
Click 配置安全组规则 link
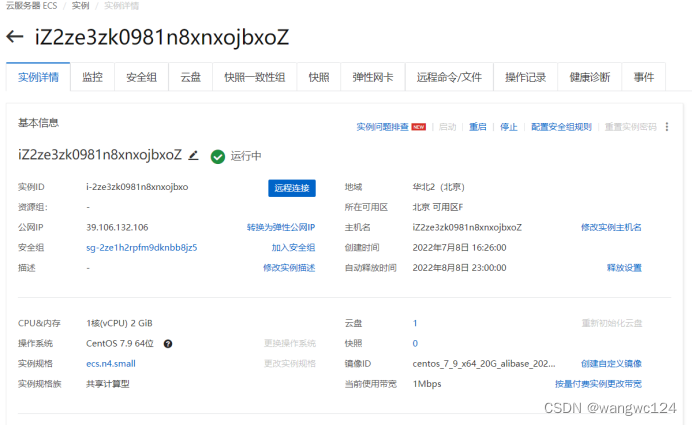tap(561, 127)
